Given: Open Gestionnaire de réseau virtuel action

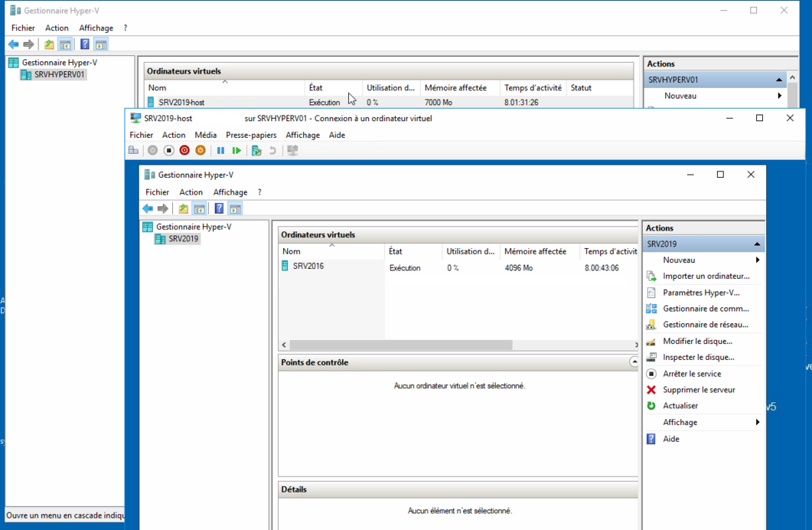Looking at the screenshot, I should 705,325.
